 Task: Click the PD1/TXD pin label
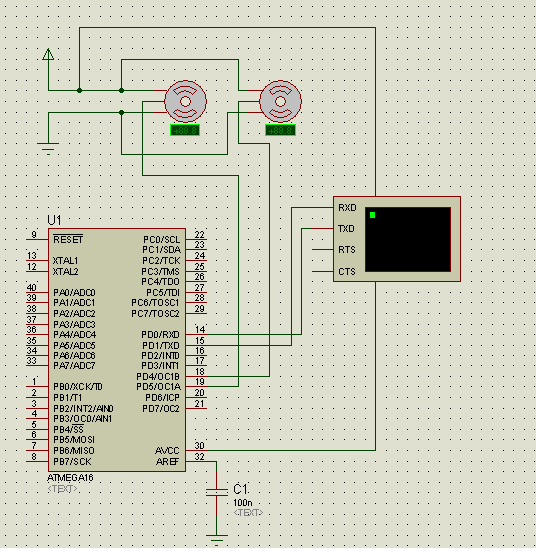click(161, 345)
